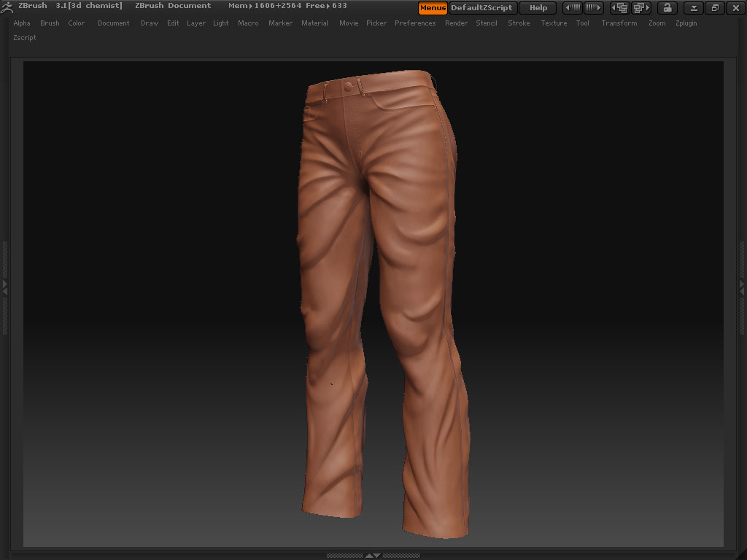The width and height of the screenshot is (747, 560).
Task: Restore down the ZBrush window
Action: tap(715, 7)
